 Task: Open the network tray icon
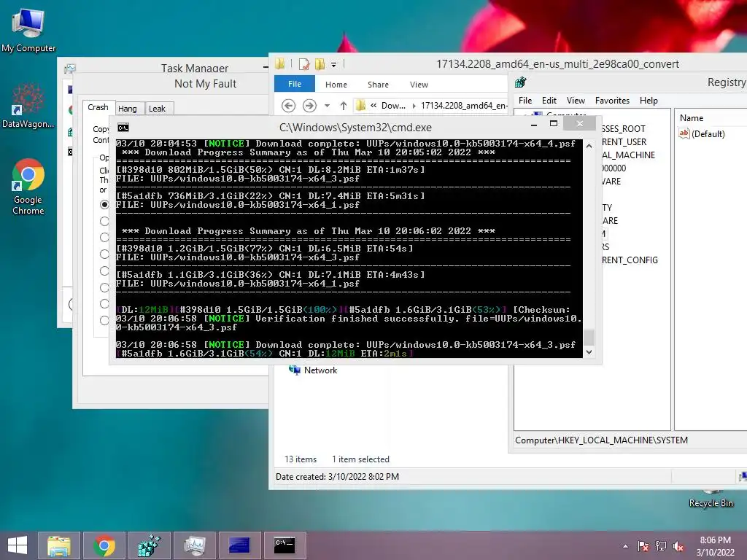[661, 546]
